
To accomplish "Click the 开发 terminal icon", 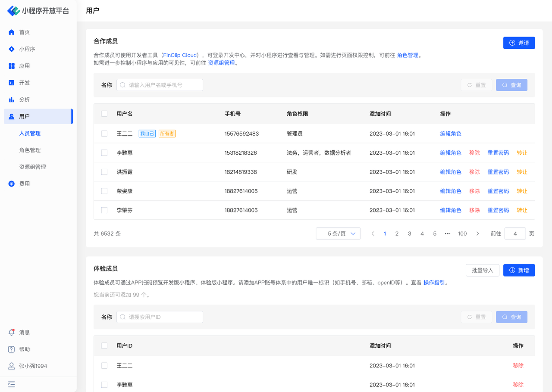I will (x=12, y=83).
